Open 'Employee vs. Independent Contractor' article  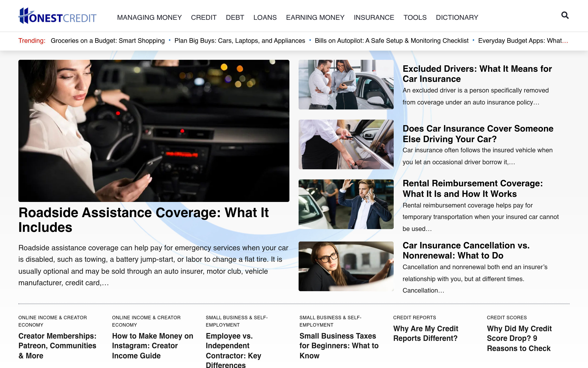click(x=233, y=351)
